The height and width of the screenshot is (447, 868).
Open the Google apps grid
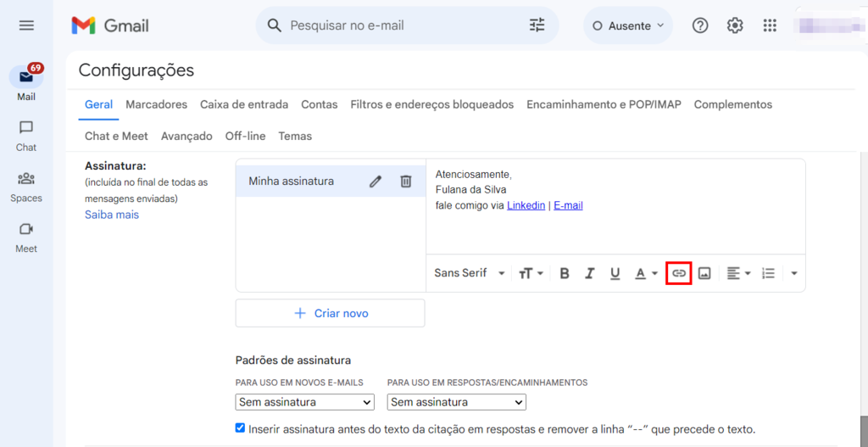[770, 25]
